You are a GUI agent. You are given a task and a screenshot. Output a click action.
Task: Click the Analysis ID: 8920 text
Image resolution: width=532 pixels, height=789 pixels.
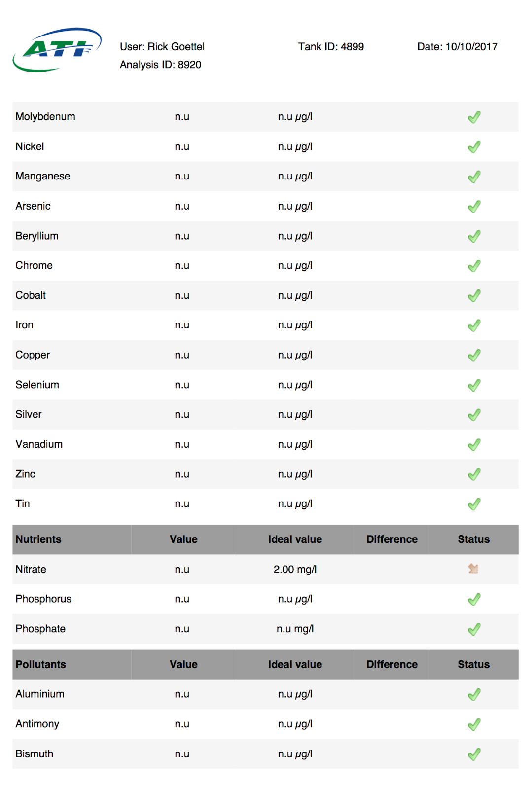pyautogui.click(x=161, y=65)
